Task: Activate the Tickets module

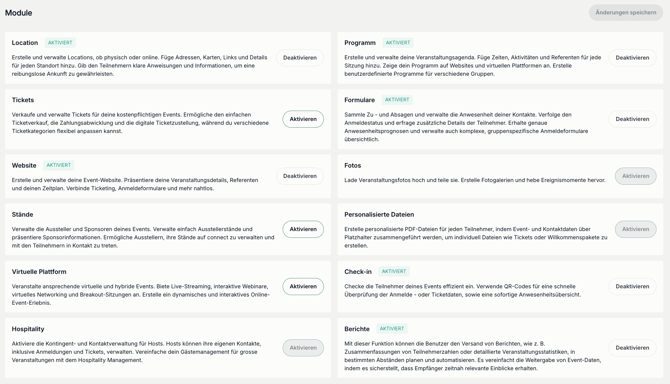Action: point(303,119)
